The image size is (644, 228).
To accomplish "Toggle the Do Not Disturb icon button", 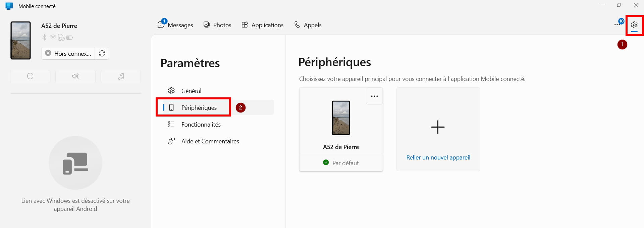I will point(30,76).
